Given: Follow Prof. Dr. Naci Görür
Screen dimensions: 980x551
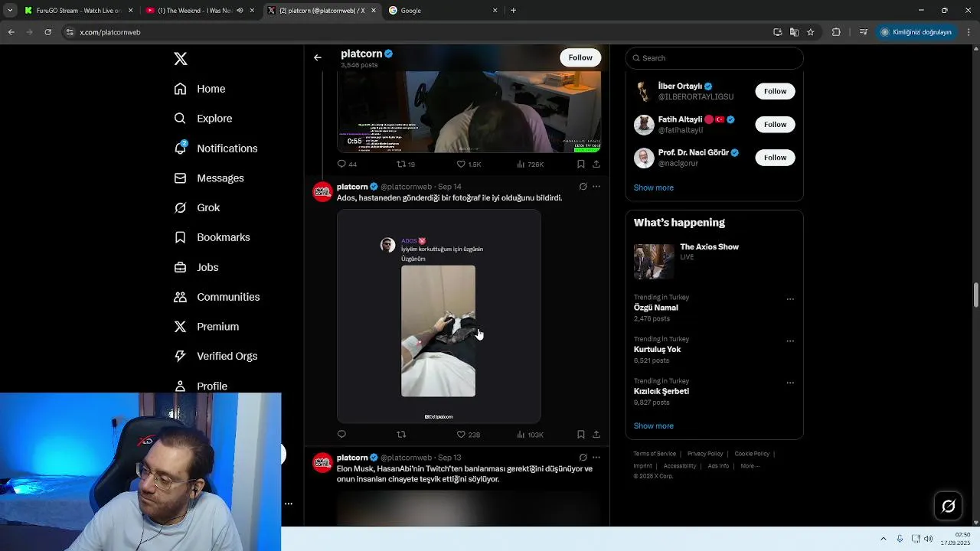Looking at the screenshot, I should (775, 158).
